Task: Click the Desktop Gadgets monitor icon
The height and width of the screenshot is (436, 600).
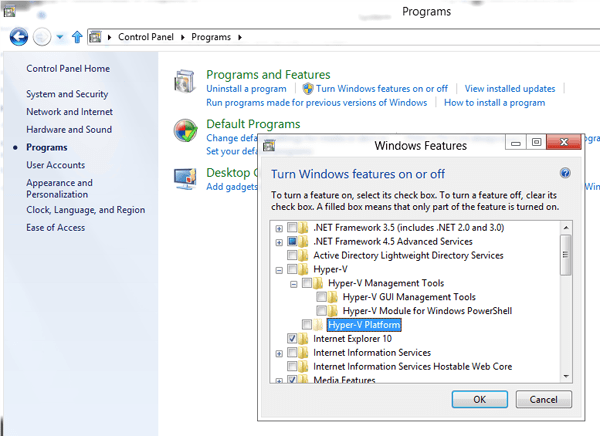Action: (185, 179)
